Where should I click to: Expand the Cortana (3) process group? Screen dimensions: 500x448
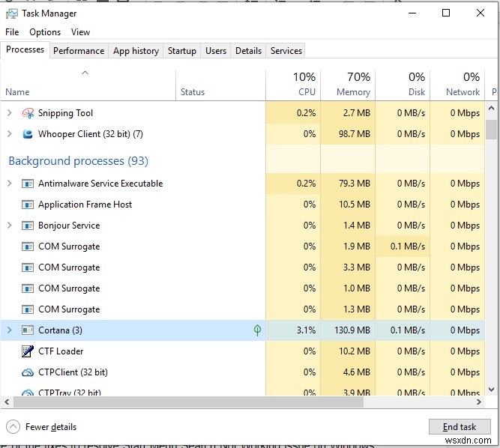(x=10, y=330)
